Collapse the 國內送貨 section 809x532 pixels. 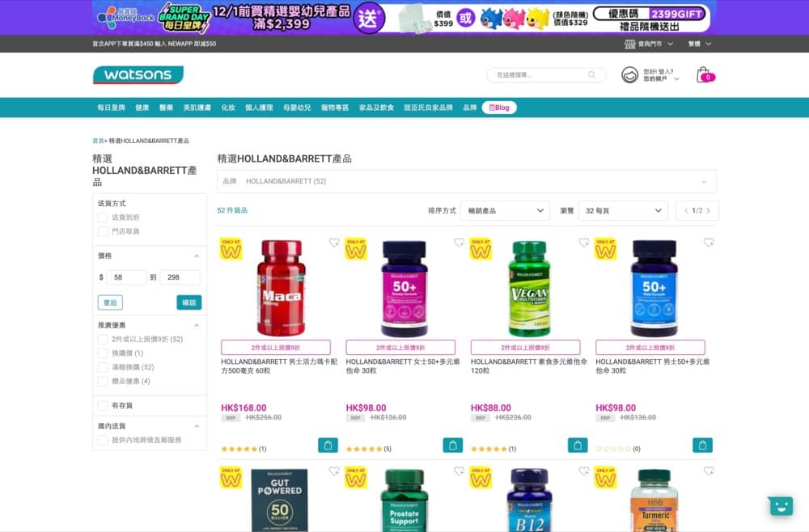pos(197,426)
